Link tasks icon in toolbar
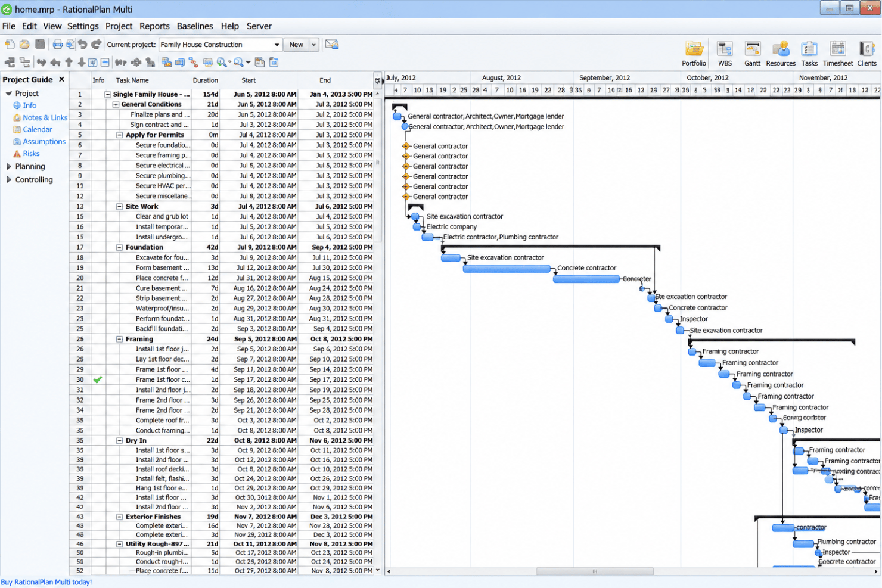The width and height of the screenshot is (882, 588). pyautogui.click(x=121, y=63)
